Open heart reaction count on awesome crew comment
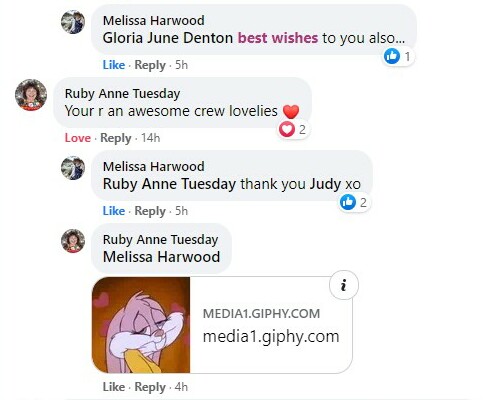Screen dimensions: 495x400 click(x=293, y=129)
